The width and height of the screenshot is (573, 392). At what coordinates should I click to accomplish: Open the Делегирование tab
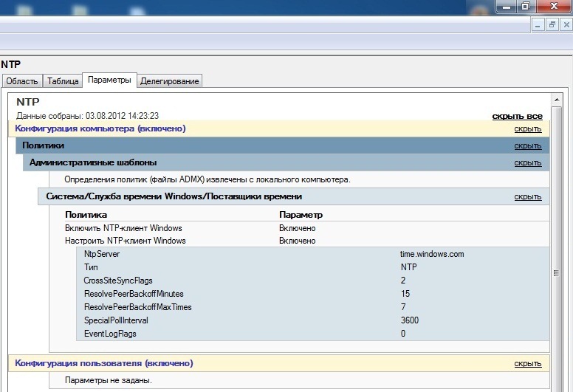point(170,80)
